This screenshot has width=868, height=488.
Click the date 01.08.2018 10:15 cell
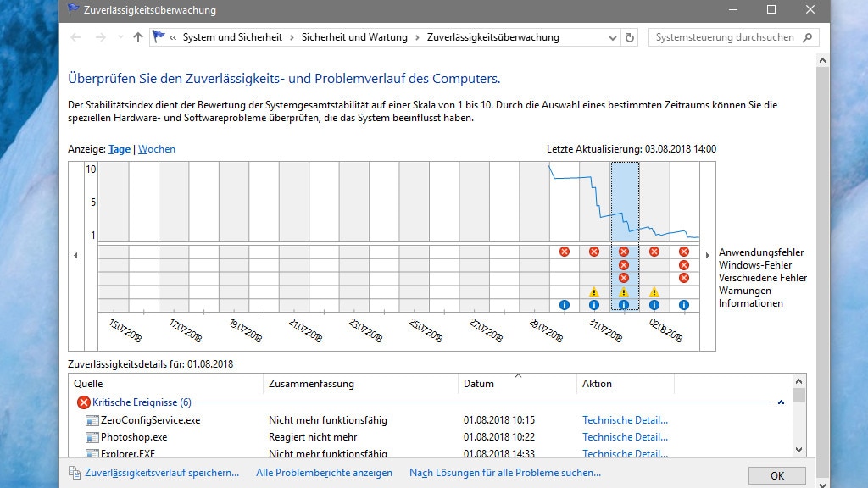[499, 420]
